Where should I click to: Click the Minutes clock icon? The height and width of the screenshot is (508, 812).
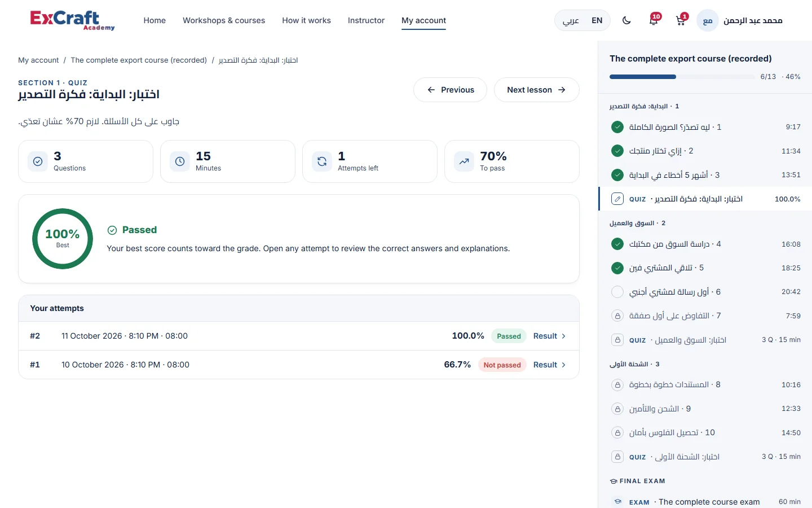click(x=180, y=161)
